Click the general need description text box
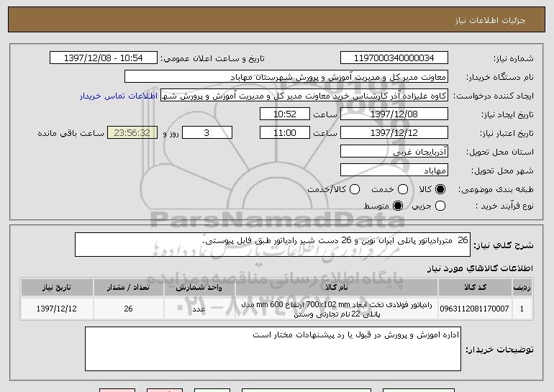This screenshot has width=554, height=392. 273,245
